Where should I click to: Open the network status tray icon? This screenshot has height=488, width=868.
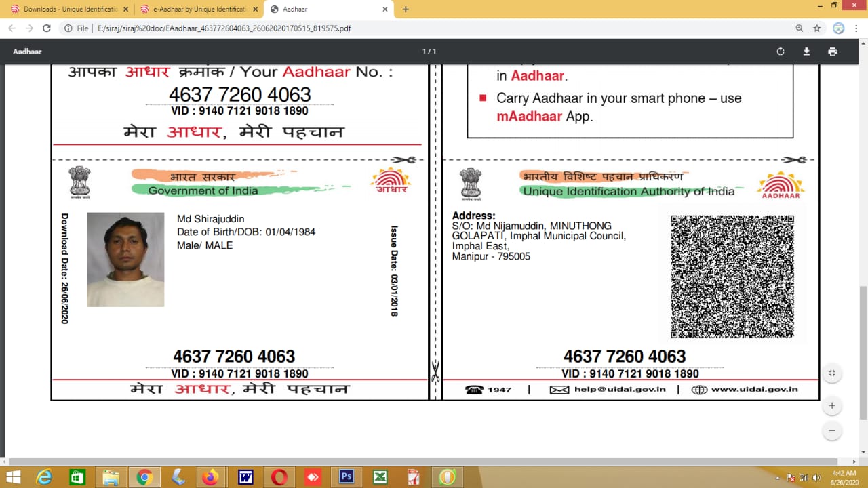(804, 478)
